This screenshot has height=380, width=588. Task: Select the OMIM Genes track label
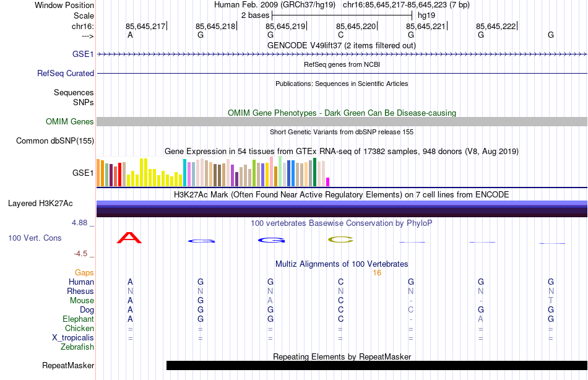pyautogui.click(x=69, y=121)
